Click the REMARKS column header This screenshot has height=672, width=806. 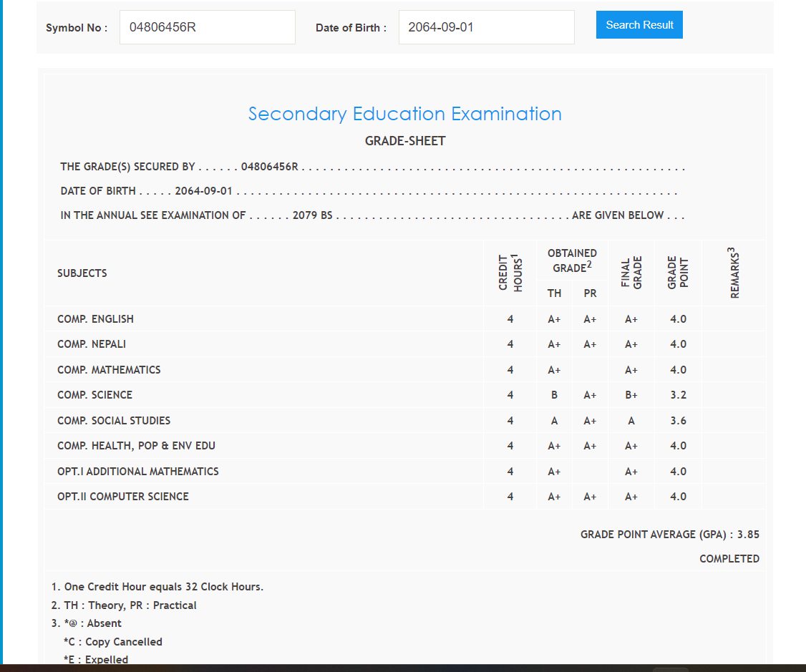tap(734, 273)
